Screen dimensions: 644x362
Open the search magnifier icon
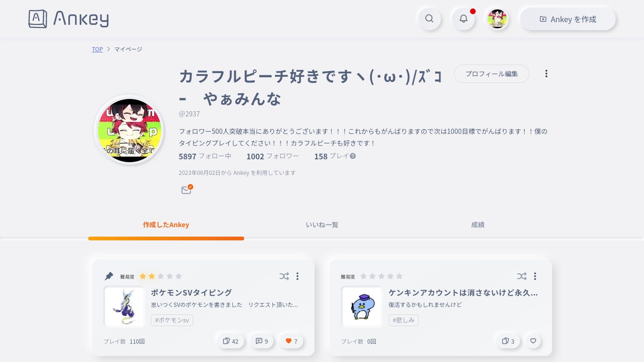click(429, 19)
